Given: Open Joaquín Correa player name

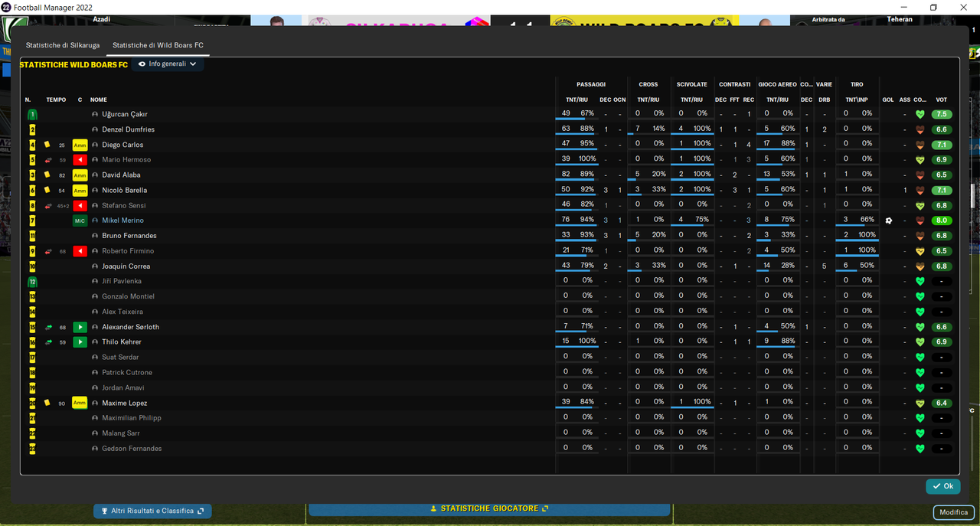Looking at the screenshot, I should tap(126, 266).
